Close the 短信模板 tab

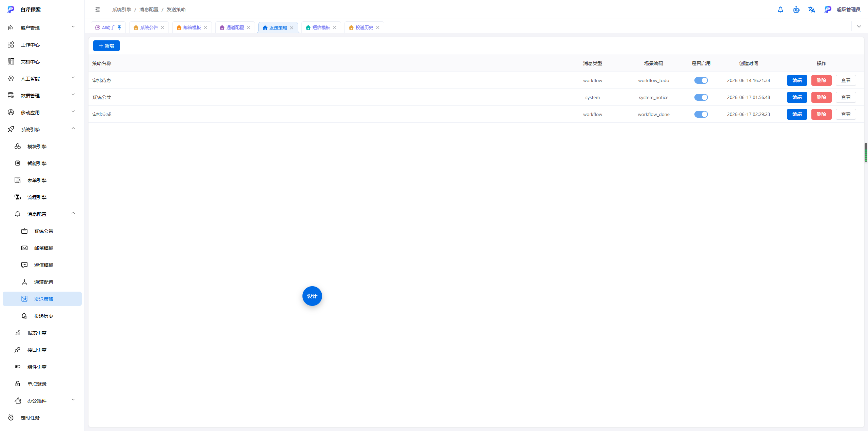pyautogui.click(x=335, y=27)
